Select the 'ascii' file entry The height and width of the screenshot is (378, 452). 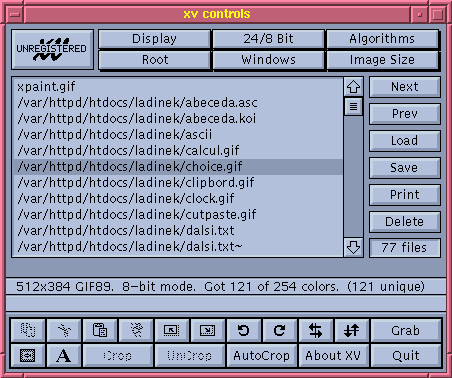(x=178, y=135)
